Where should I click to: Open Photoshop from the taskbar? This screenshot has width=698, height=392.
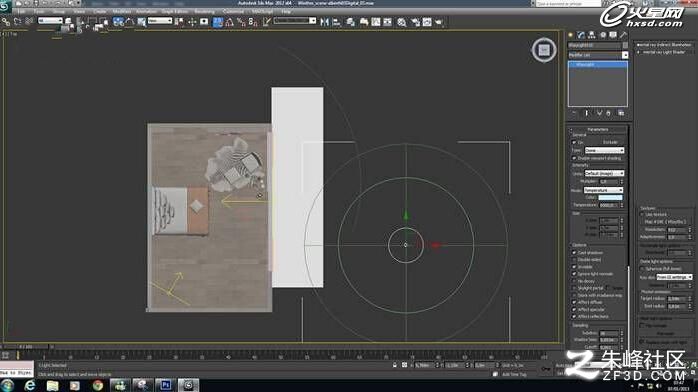click(x=166, y=385)
